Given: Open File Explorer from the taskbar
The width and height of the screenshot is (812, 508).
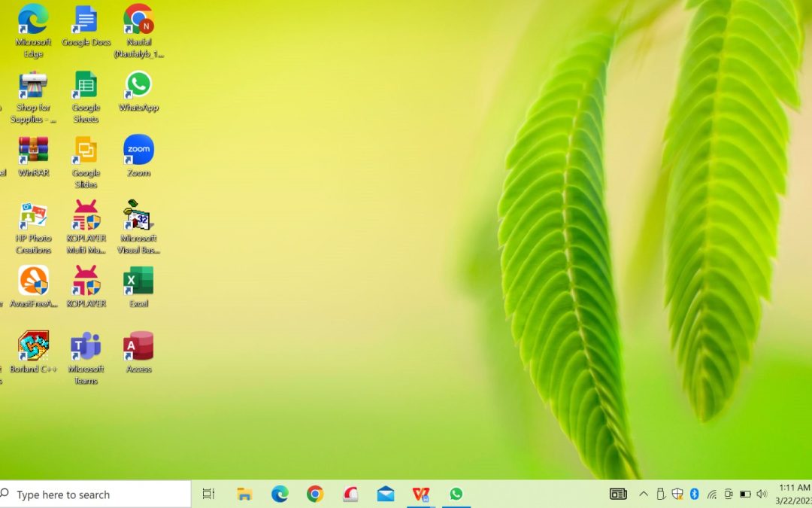Looking at the screenshot, I should pos(244,494).
